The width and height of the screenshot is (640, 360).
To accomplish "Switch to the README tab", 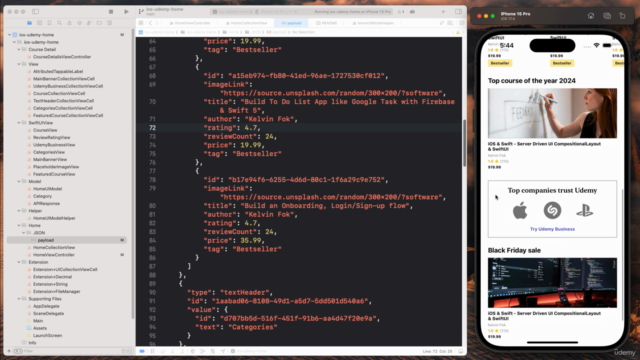I will click(327, 23).
